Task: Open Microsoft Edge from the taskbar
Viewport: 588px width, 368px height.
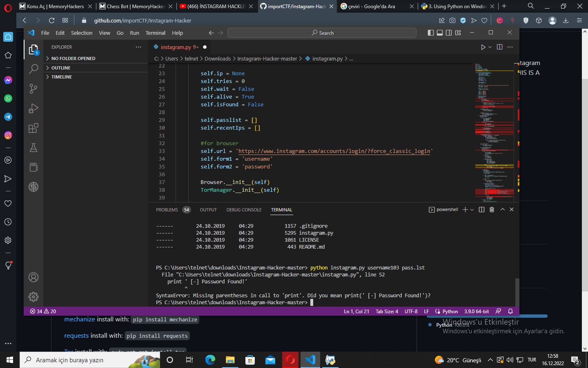Action: pos(210,360)
